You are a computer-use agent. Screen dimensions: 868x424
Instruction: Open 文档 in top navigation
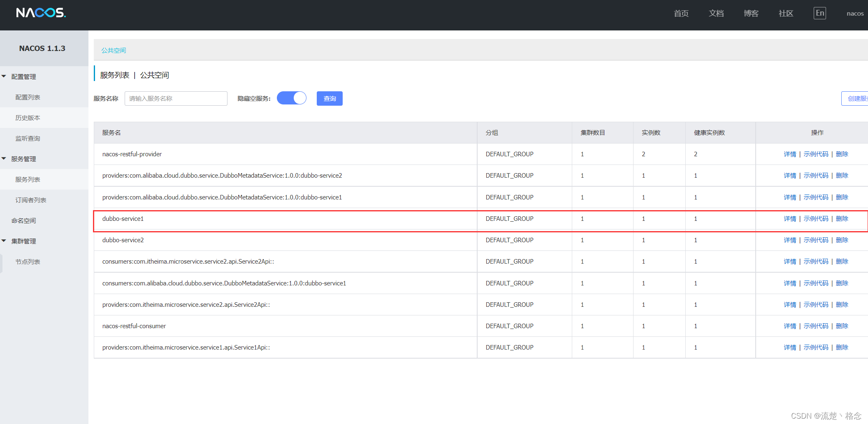click(716, 14)
